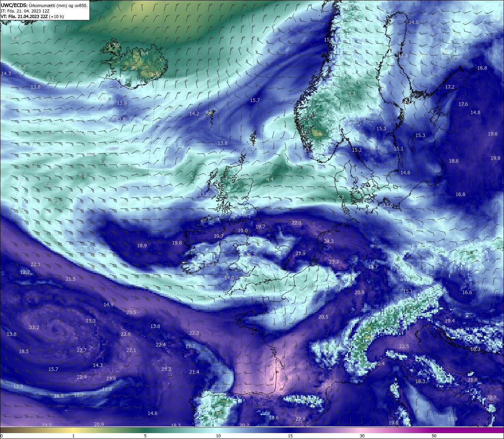The image size is (504, 439).
Task: Click the map value 19.6
Action: tap(493, 134)
